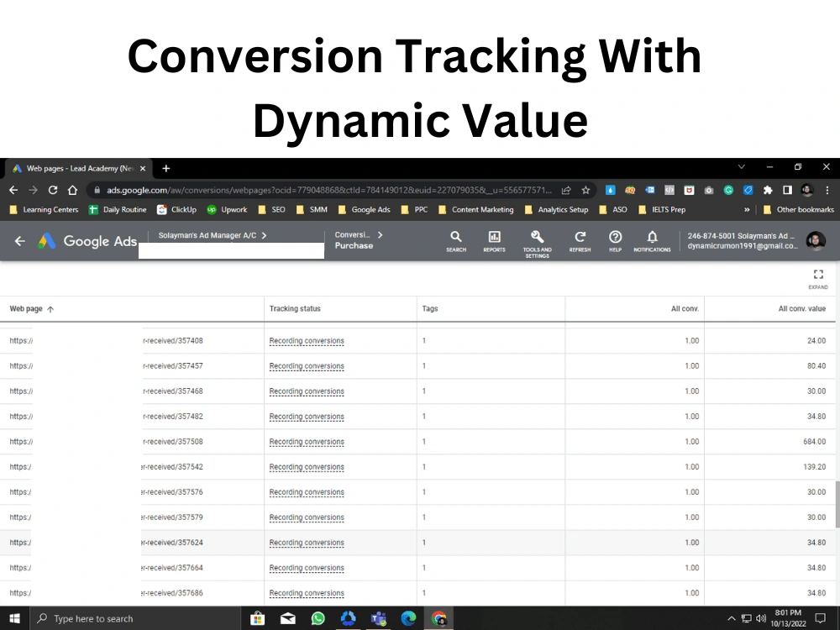Select the 684.00 conversion value cell
Screen dimensions: 840x630
(x=814, y=442)
